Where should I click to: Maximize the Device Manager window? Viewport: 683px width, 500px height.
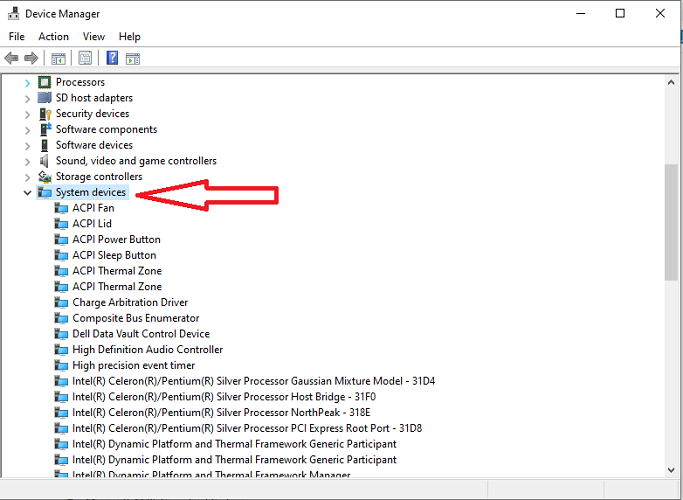point(620,14)
